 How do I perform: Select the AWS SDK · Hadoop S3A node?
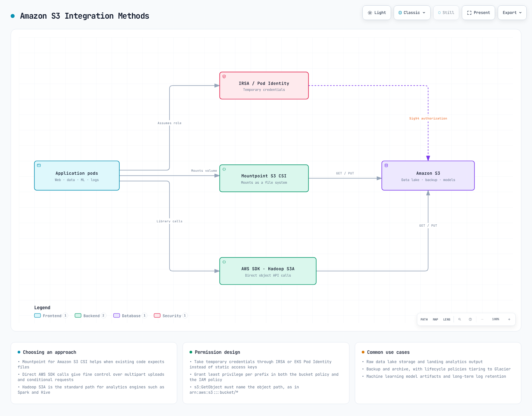click(x=268, y=271)
